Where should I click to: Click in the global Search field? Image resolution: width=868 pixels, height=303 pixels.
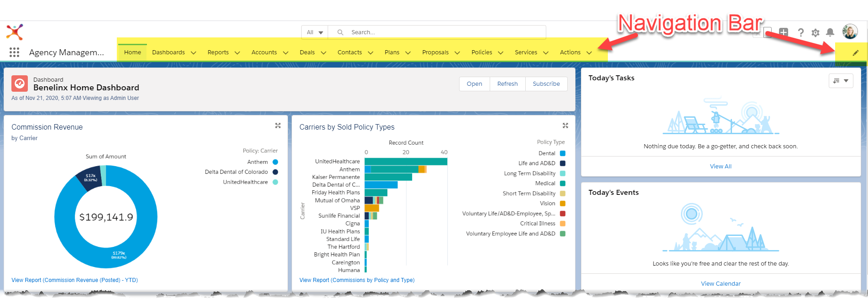[x=437, y=32]
